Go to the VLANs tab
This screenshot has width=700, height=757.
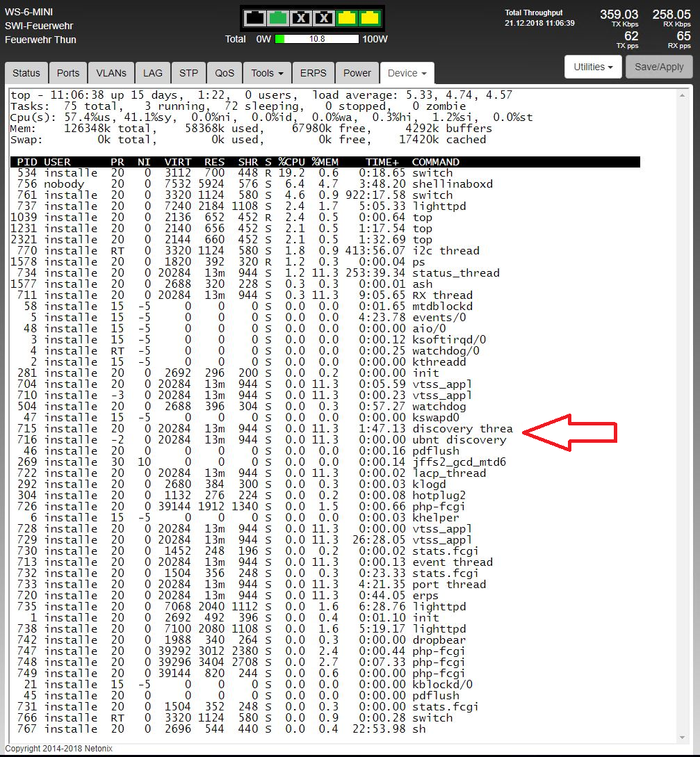(x=111, y=73)
